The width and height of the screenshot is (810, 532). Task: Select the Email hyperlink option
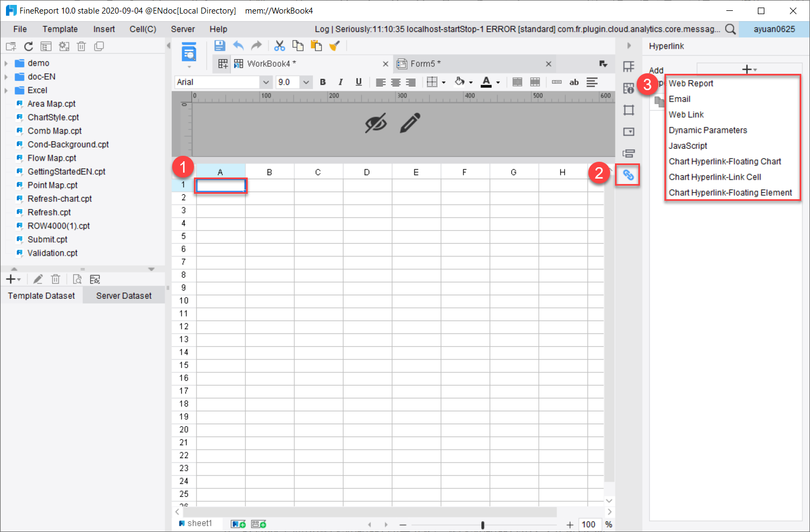680,99
